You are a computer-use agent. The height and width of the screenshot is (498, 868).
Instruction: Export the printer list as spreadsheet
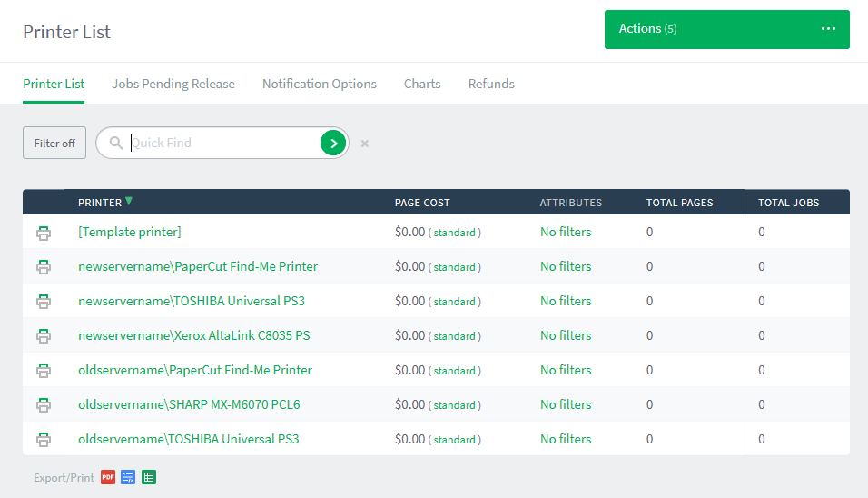[x=149, y=477]
